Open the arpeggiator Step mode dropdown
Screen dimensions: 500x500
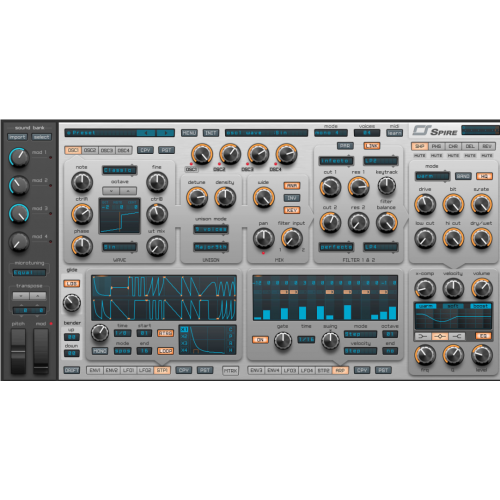click(x=360, y=334)
